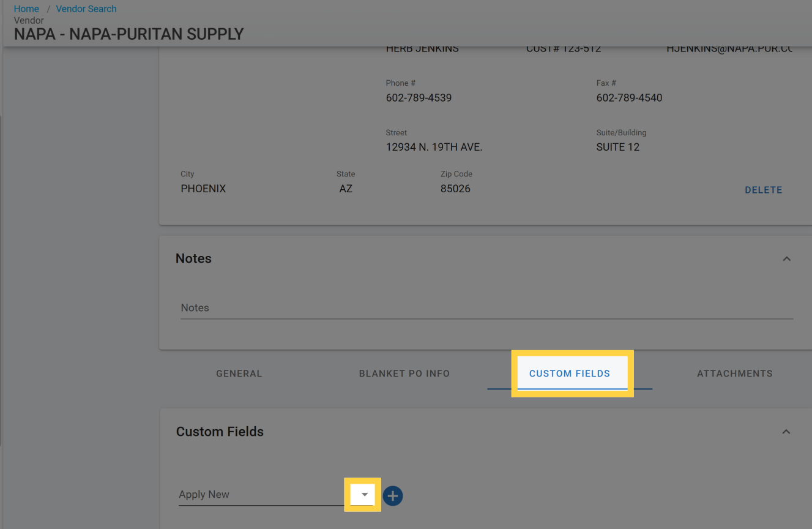The image size is (812, 529).
Task: Click the AZ state value
Action: (x=346, y=189)
